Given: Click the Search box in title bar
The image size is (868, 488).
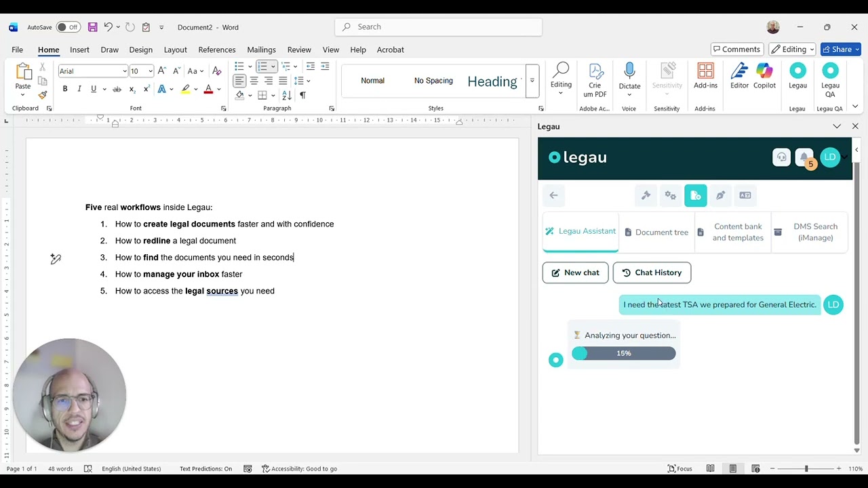Looking at the screenshot, I should pyautogui.click(x=438, y=27).
